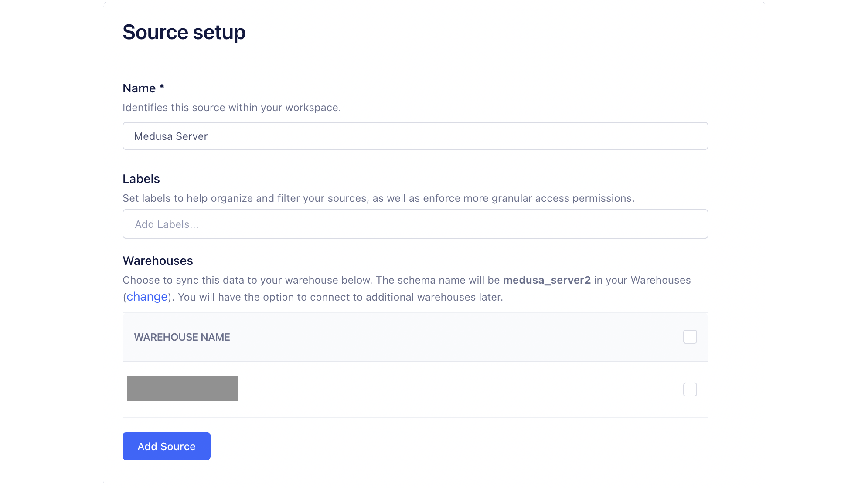This screenshot has width=868, height=488.
Task: Click the Add Labels placeholder text
Action: click(166, 224)
